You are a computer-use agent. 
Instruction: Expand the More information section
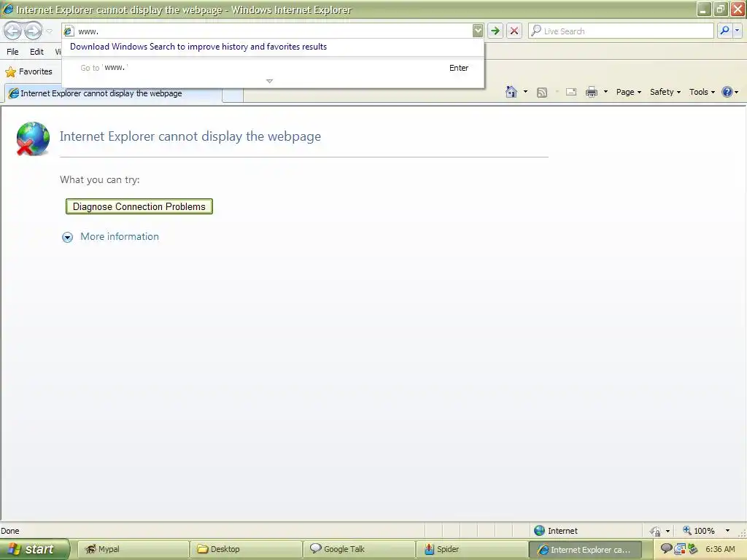68,237
